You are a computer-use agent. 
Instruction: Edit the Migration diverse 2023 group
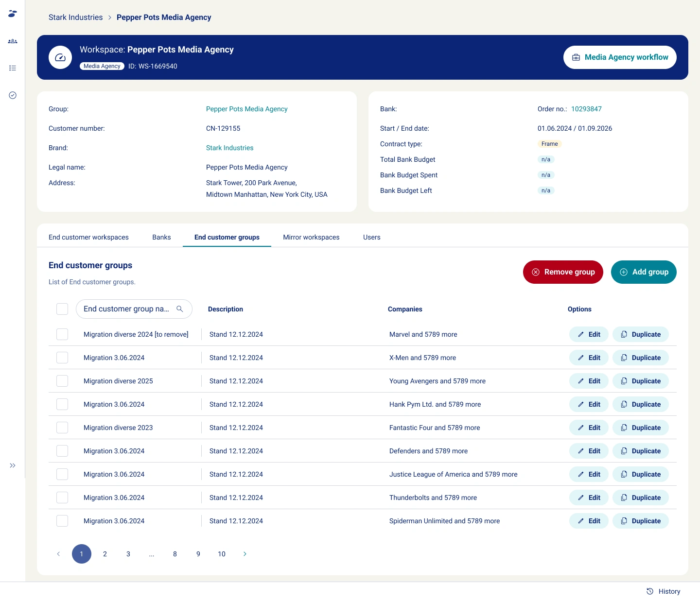[588, 428]
